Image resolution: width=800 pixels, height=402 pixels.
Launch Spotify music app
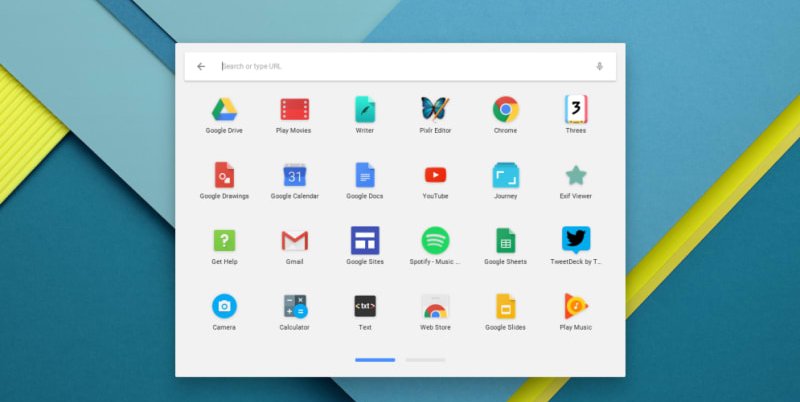[435, 240]
